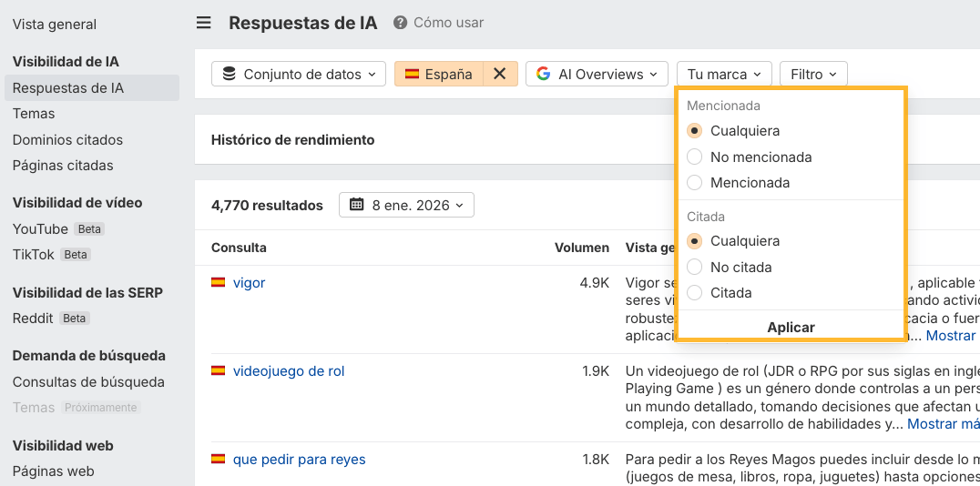Remove the España filter with X
The height and width of the screenshot is (486, 980).
tap(499, 74)
